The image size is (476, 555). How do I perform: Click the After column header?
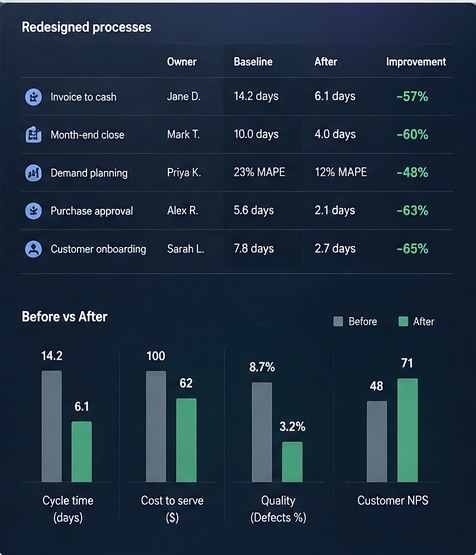[326, 62]
